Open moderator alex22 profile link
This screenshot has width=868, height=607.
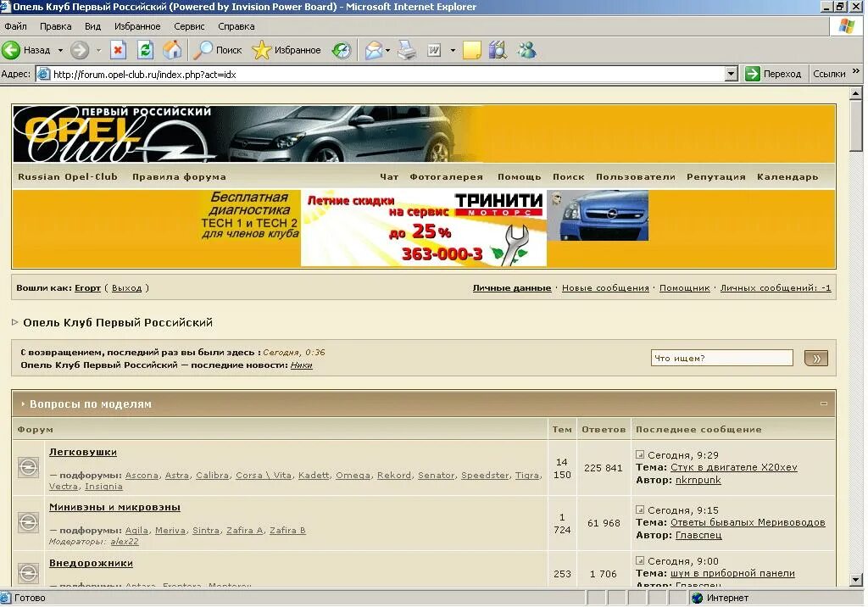[125, 542]
